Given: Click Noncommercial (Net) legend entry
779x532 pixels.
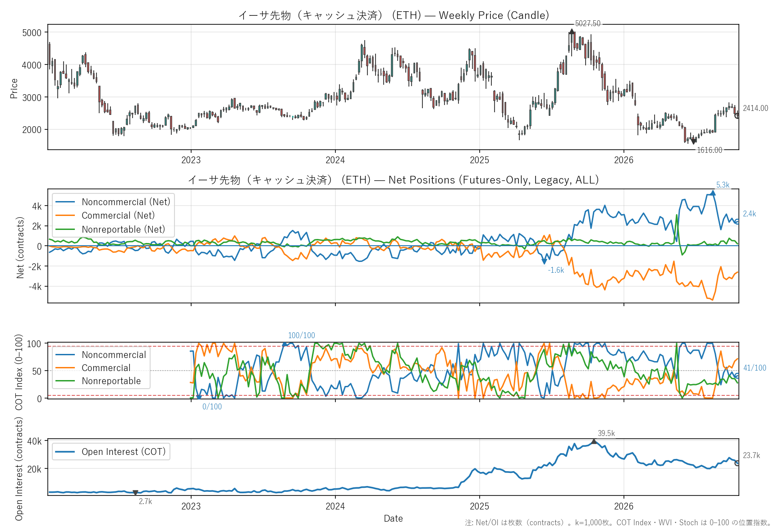Looking at the screenshot, I should pos(113,202).
